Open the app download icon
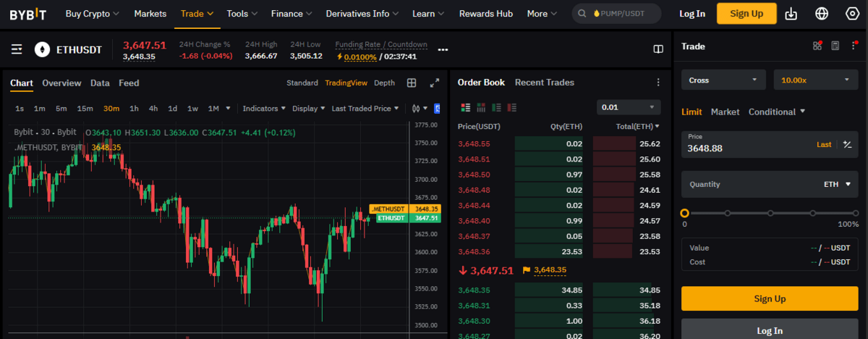 tap(791, 14)
